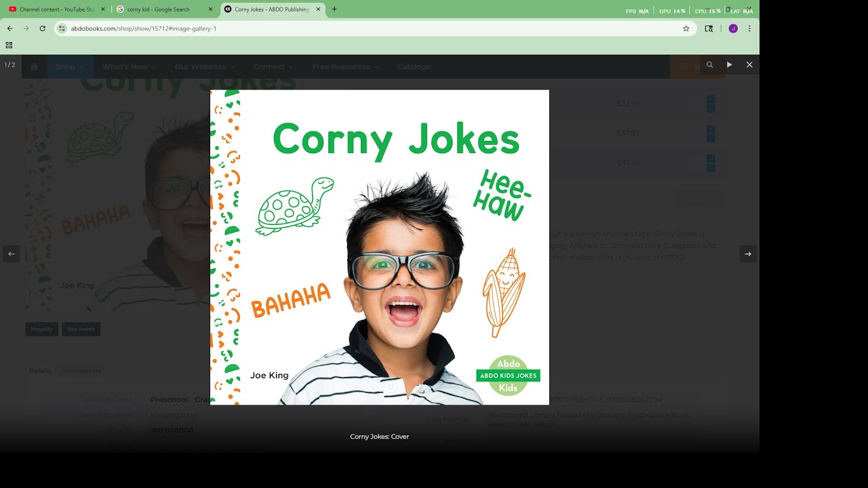Image resolution: width=868 pixels, height=488 pixels.
Task: Expand the Our Websites dropdown menu
Action: (204, 66)
